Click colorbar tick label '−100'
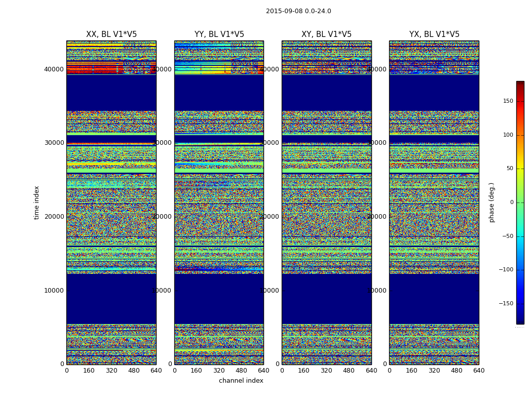This screenshot has height=405, width=532. click(506, 270)
